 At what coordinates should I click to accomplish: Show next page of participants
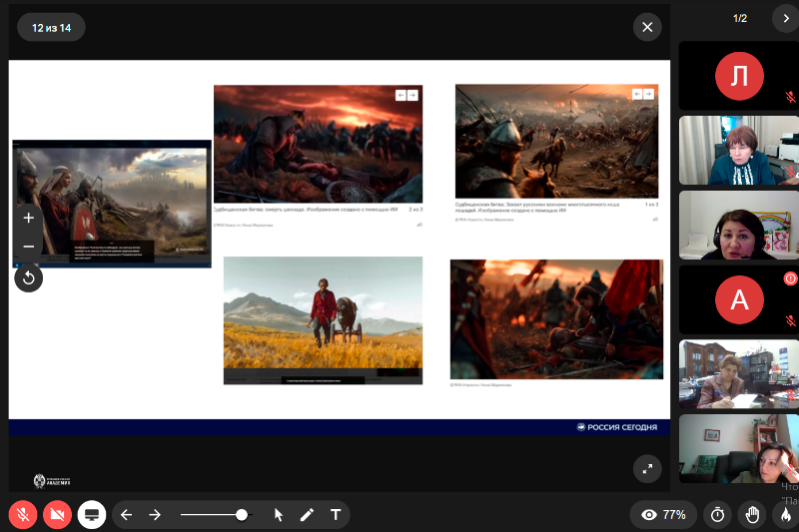(785, 18)
